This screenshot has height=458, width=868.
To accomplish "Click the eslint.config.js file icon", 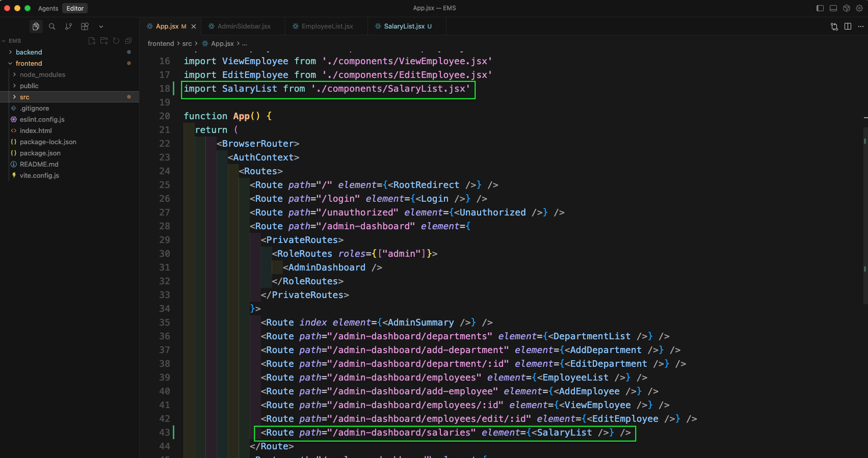I will 14,119.
